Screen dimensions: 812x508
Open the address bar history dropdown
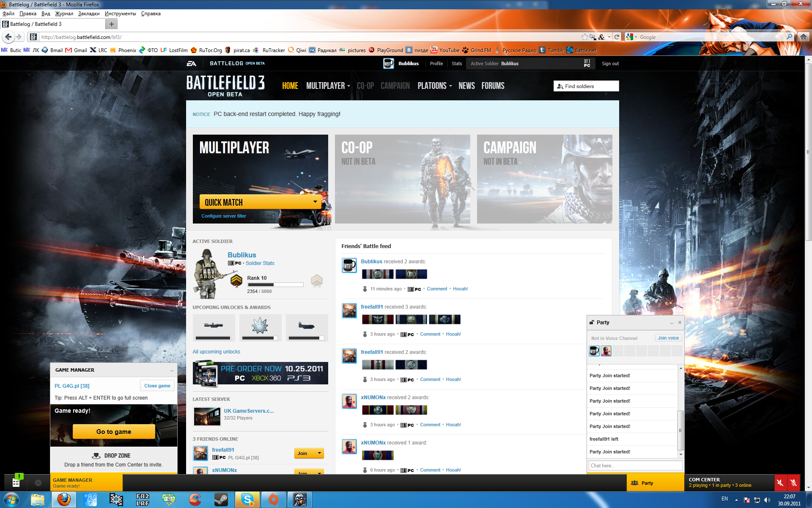[x=609, y=37]
